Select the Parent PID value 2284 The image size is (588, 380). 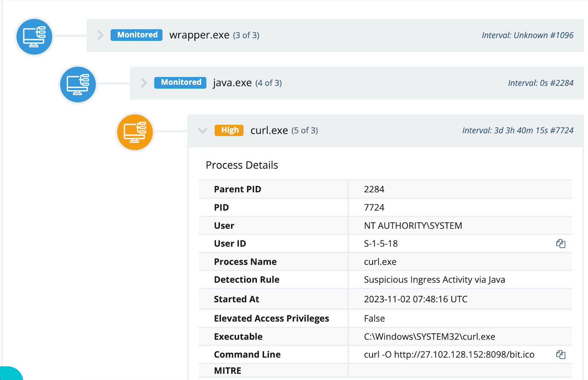coord(374,189)
